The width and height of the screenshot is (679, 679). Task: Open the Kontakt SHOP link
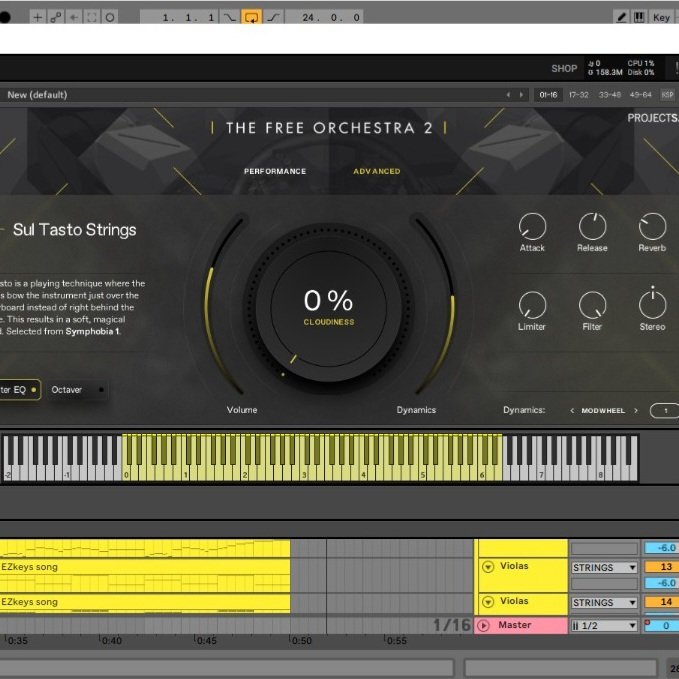(564, 68)
